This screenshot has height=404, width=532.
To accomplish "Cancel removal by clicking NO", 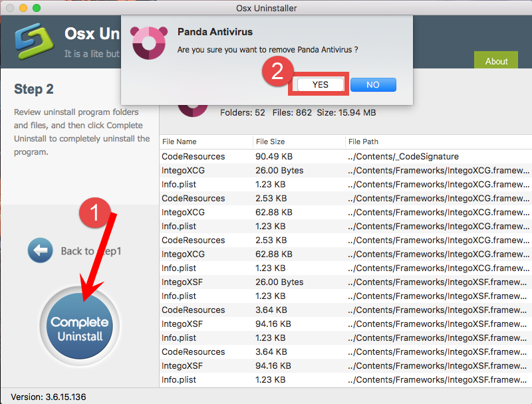I will pyautogui.click(x=373, y=84).
